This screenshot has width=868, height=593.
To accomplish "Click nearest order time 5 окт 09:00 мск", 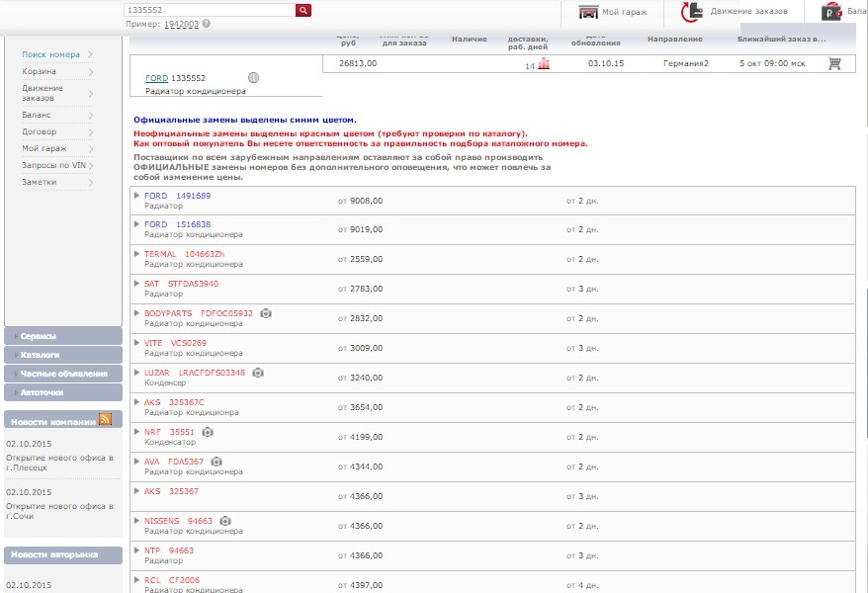I will pyautogui.click(x=772, y=63).
